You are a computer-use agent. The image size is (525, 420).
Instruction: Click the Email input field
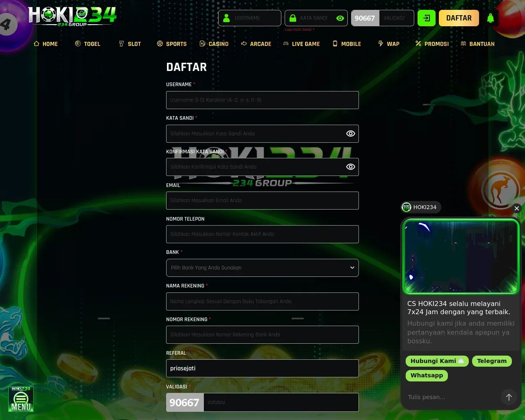tap(262, 201)
